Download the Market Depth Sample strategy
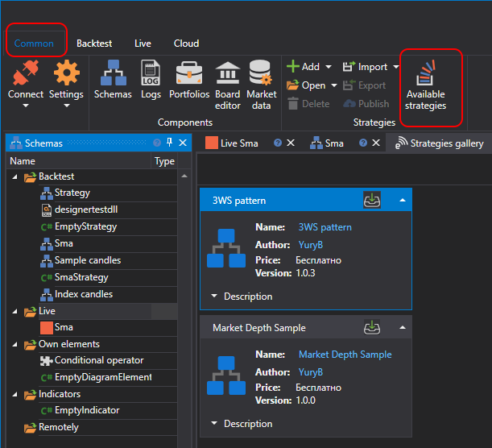 pyautogui.click(x=372, y=327)
